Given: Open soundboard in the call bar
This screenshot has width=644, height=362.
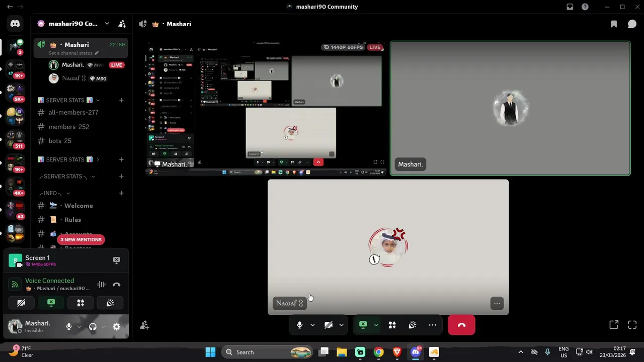Looking at the screenshot, I should coord(412,325).
